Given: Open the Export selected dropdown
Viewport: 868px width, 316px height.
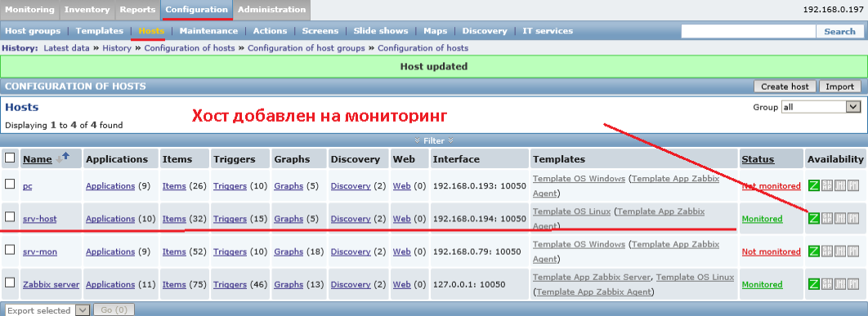Looking at the screenshot, I should click(47, 310).
